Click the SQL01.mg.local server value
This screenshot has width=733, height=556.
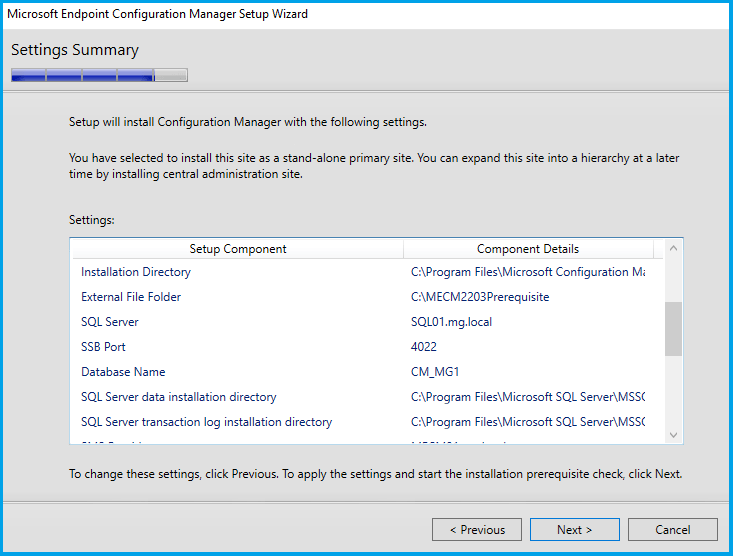coord(451,322)
